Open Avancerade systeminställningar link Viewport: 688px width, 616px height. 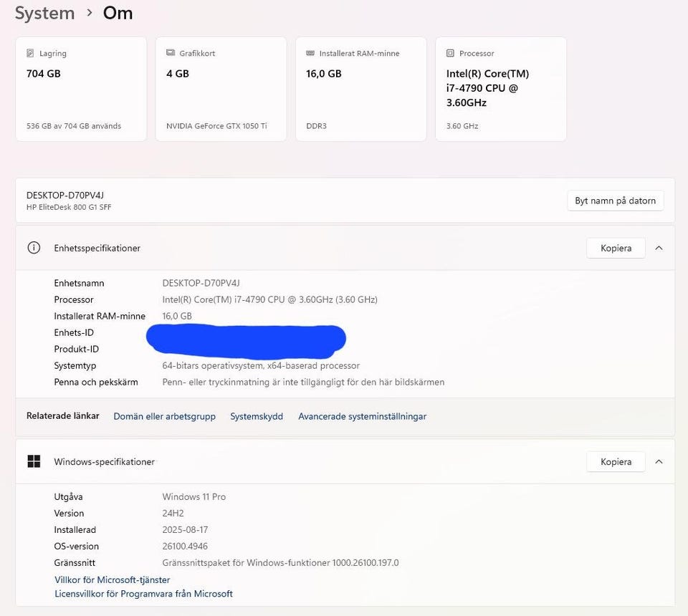(363, 416)
